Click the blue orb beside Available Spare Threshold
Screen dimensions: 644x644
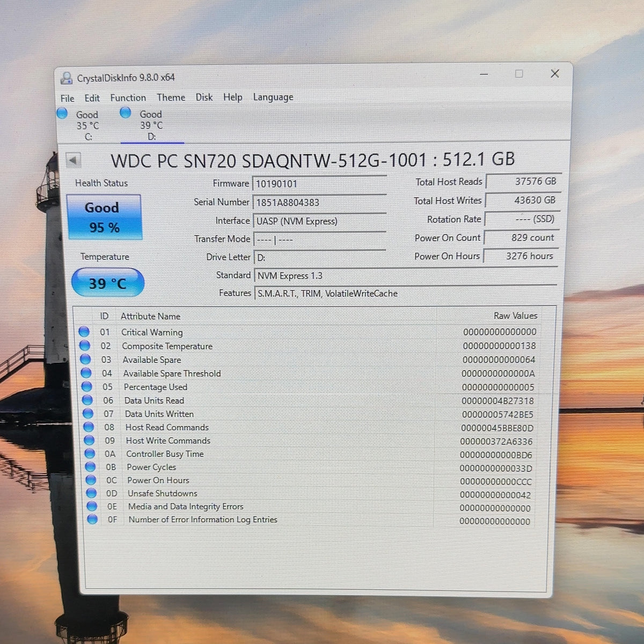point(86,373)
